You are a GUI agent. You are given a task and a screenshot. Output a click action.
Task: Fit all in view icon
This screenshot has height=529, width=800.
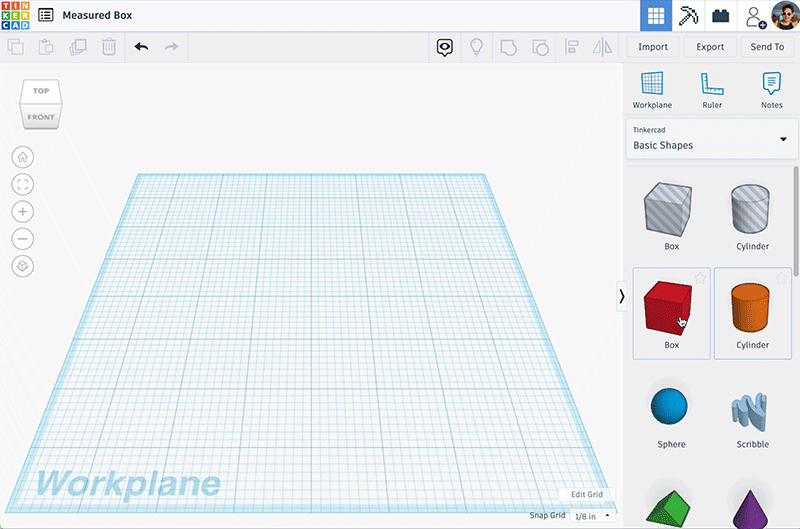[x=22, y=184]
